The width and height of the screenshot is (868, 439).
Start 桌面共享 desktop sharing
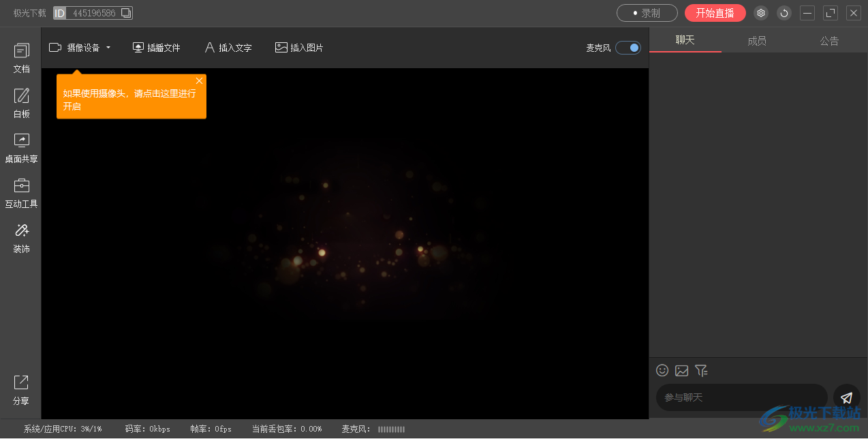tap(21, 147)
